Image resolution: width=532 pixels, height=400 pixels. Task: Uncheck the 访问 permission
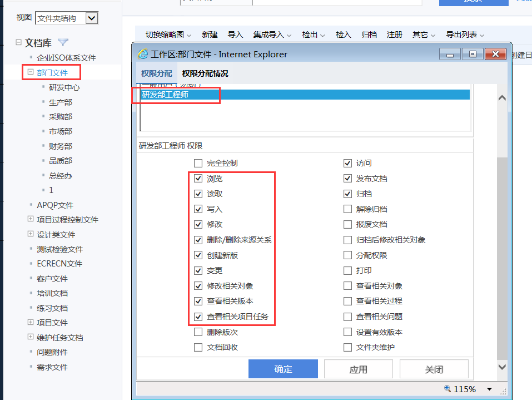click(347, 164)
